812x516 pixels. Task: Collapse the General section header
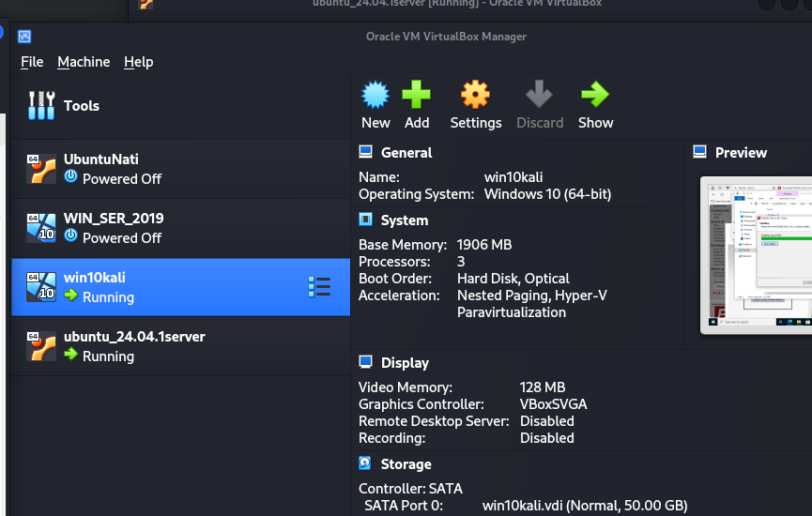pyautogui.click(x=406, y=153)
